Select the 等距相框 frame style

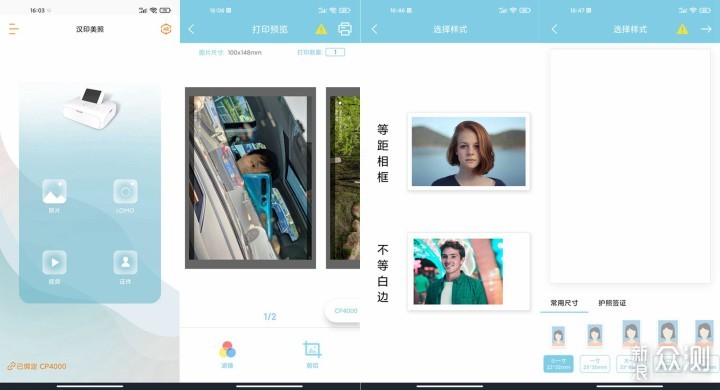468,152
